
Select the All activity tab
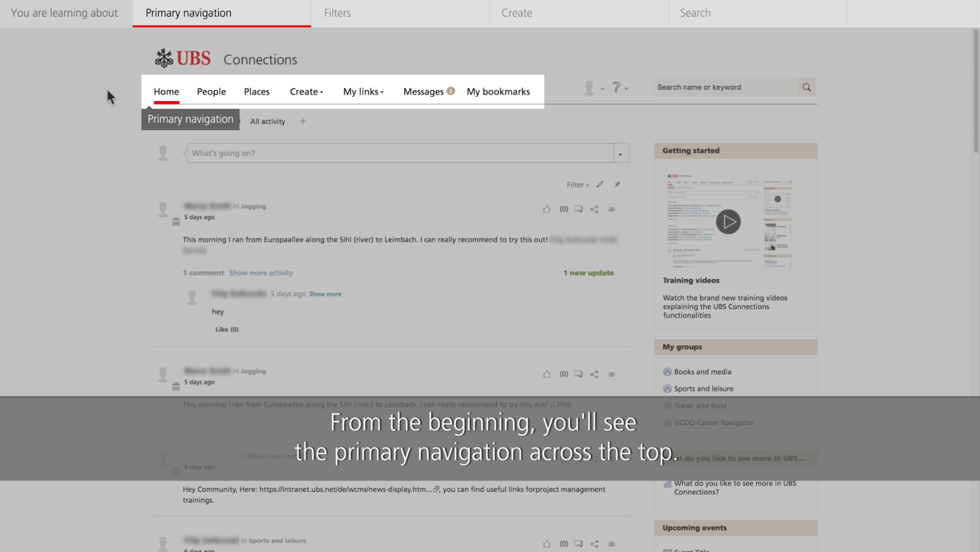(x=268, y=121)
